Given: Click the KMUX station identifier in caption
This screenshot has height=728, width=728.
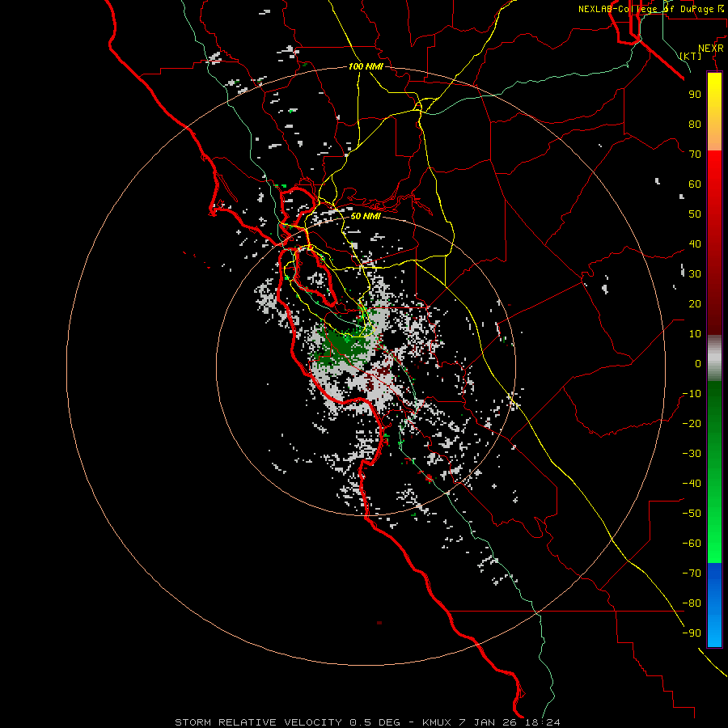Looking at the screenshot, I should pyautogui.click(x=437, y=722).
